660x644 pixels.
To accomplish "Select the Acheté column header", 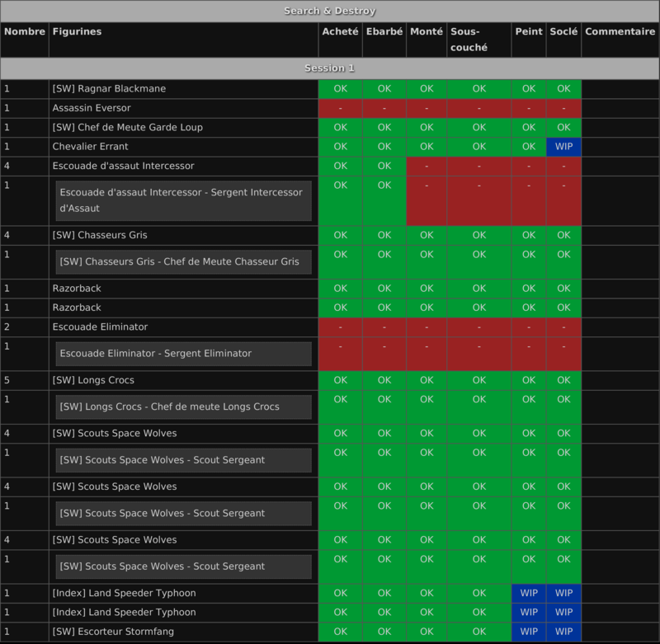I will [x=340, y=31].
